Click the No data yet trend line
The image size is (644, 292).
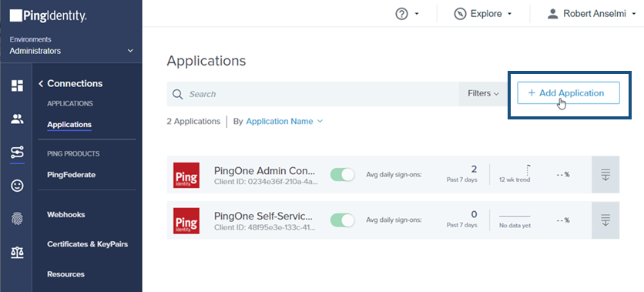(x=515, y=216)
